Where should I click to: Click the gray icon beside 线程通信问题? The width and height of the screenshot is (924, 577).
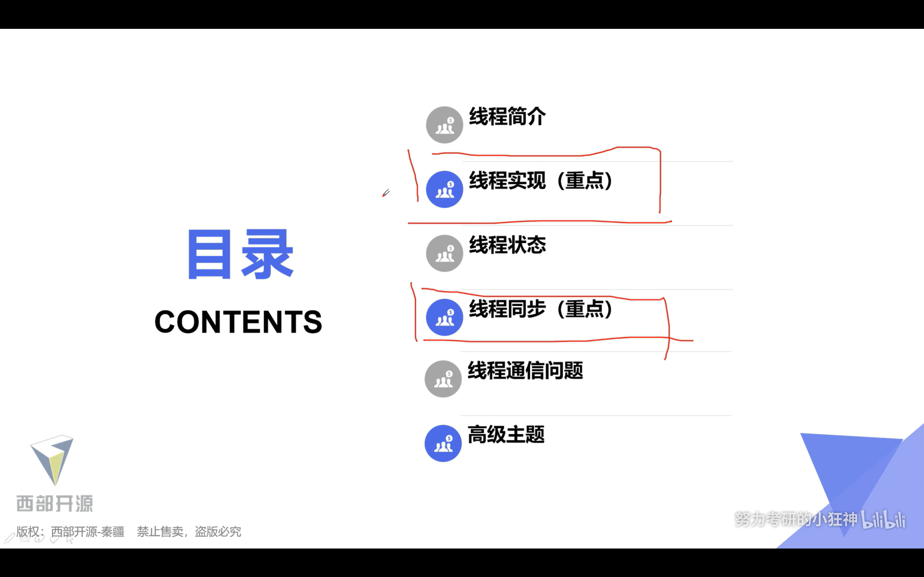pos(443,379)
